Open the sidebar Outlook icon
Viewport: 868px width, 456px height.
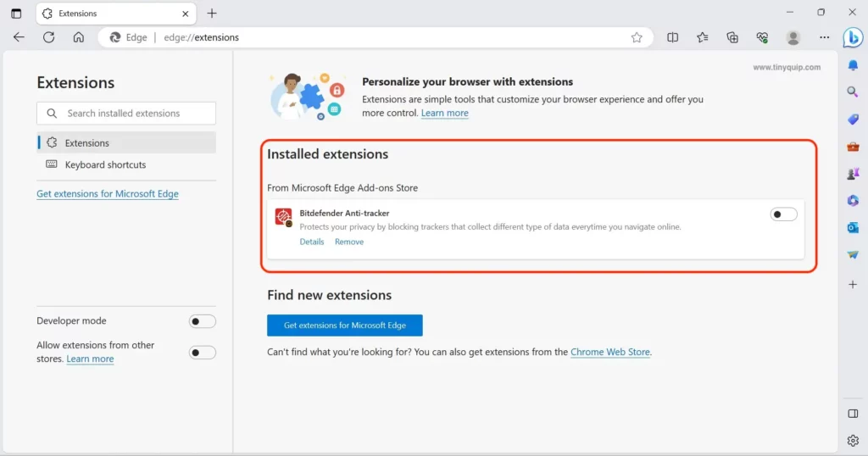[853, 227]
